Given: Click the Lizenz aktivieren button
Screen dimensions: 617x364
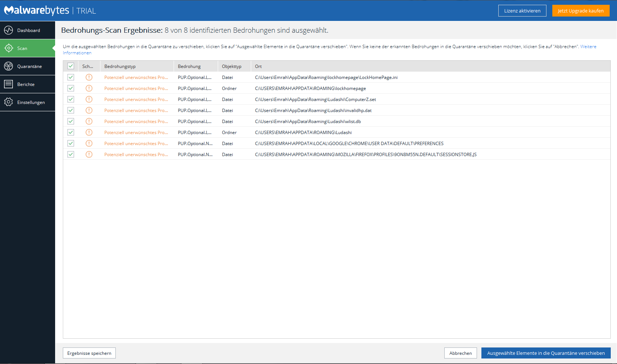Looking at the screenshot, I should click(x=522, y=11).
